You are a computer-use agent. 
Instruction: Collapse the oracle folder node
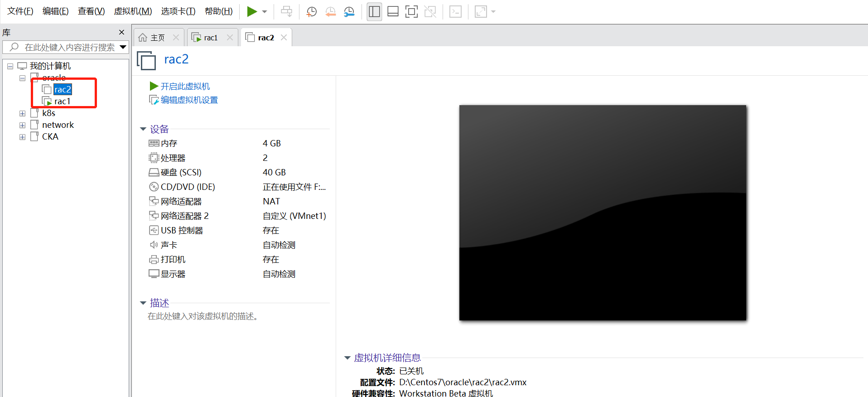(x=22, y=78)
